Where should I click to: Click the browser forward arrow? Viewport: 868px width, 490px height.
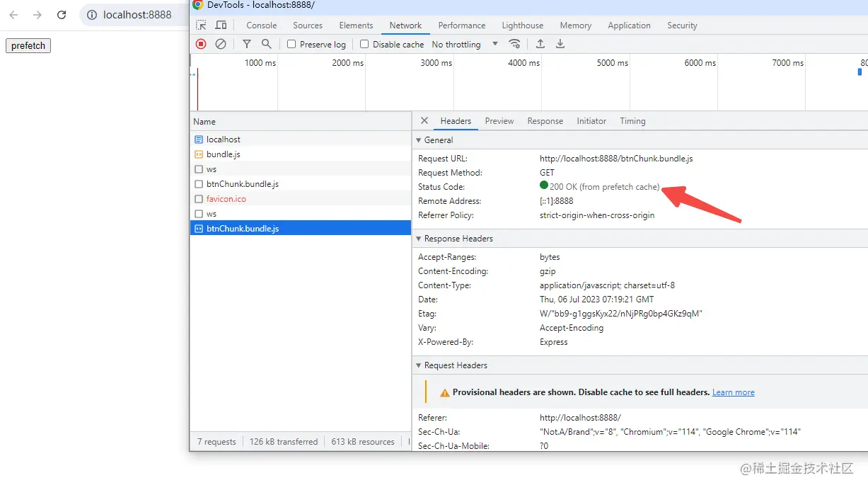(37, 15)
